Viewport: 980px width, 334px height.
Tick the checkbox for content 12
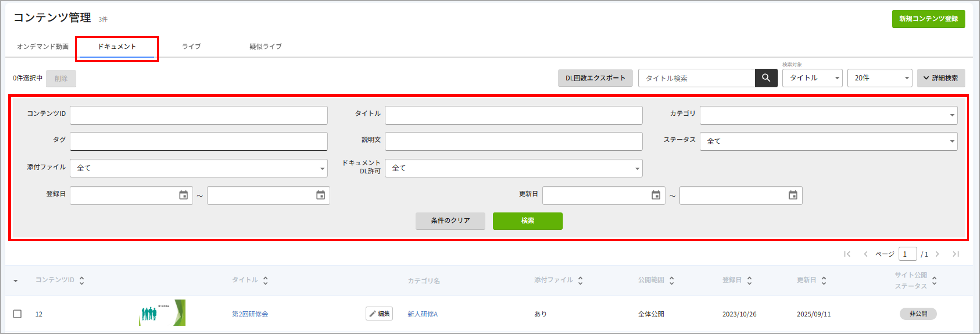point(17,314)
